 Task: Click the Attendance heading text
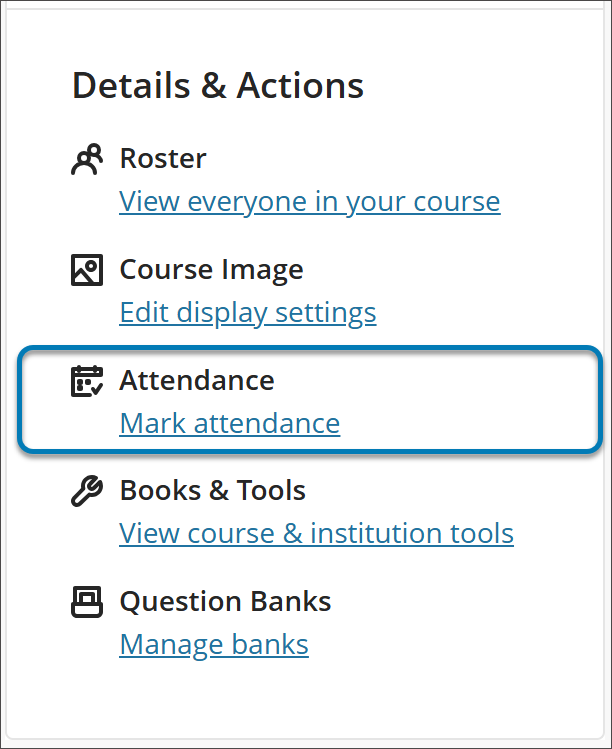tap(196, 381)
